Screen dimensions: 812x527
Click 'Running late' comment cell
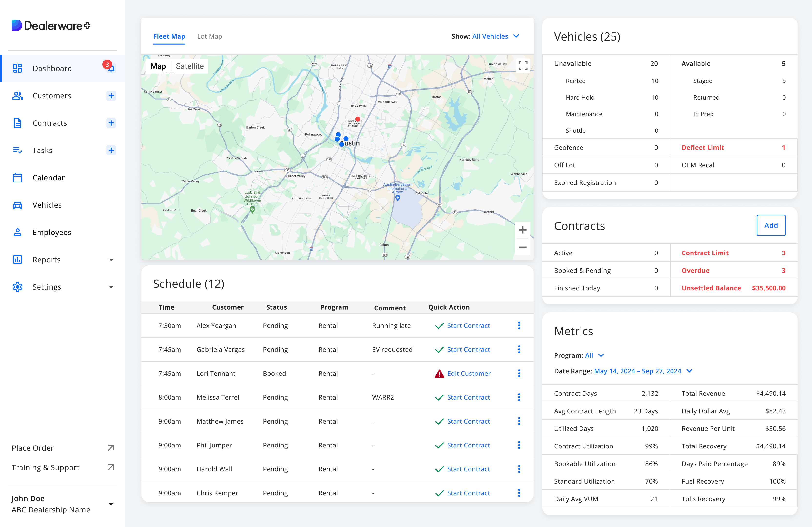click(391, 326)
